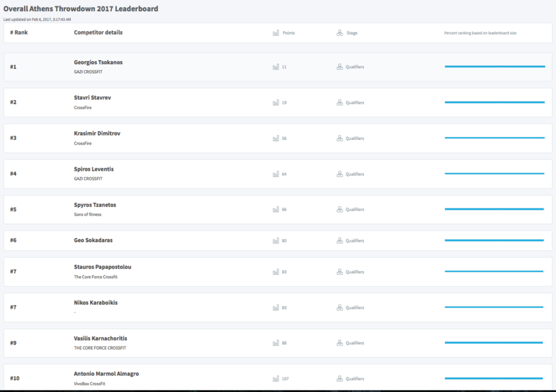The height and width of the screenshot is (392, 556).
Task: Click the stage icon in Spiros Leventis row
Action: [339, 174]
